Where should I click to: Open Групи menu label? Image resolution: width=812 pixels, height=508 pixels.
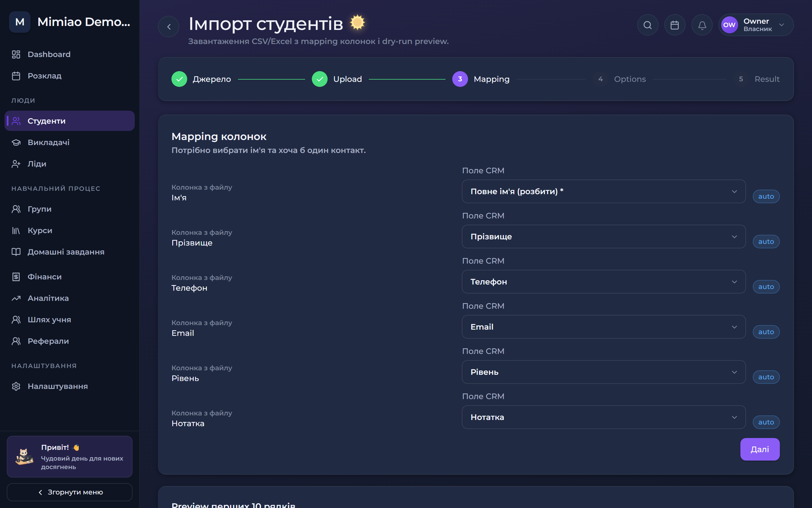(39, 209)
